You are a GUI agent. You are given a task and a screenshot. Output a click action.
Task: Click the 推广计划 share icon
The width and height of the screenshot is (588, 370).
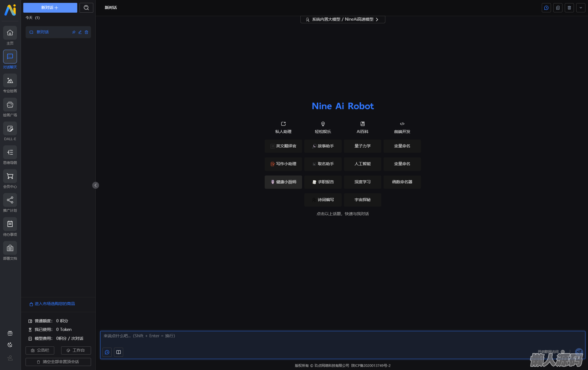point(10,200)
